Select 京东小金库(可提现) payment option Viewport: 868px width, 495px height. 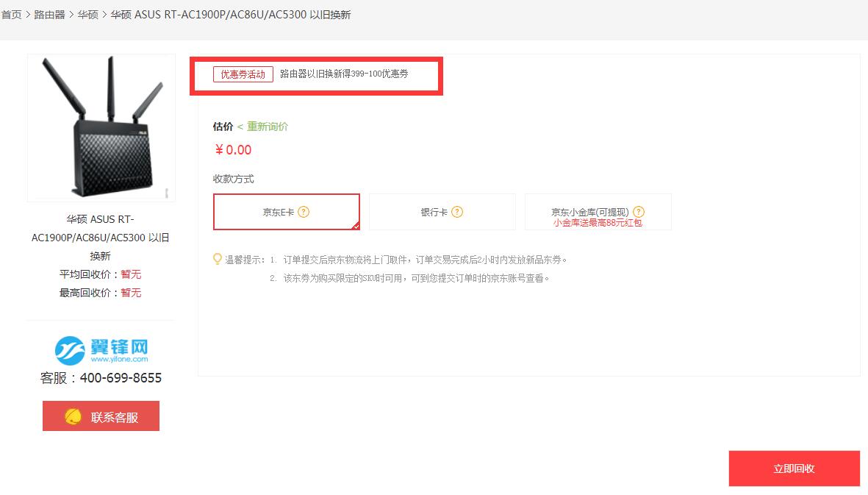tap(598, 212)
